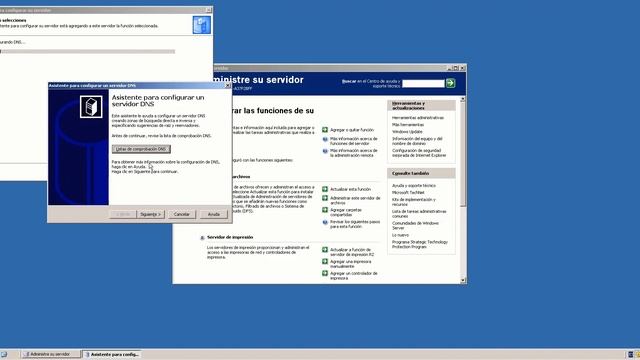Open the Más herramientas link
Image resolution: width=640 pixels, height=360 pixels.
(408, 125)
